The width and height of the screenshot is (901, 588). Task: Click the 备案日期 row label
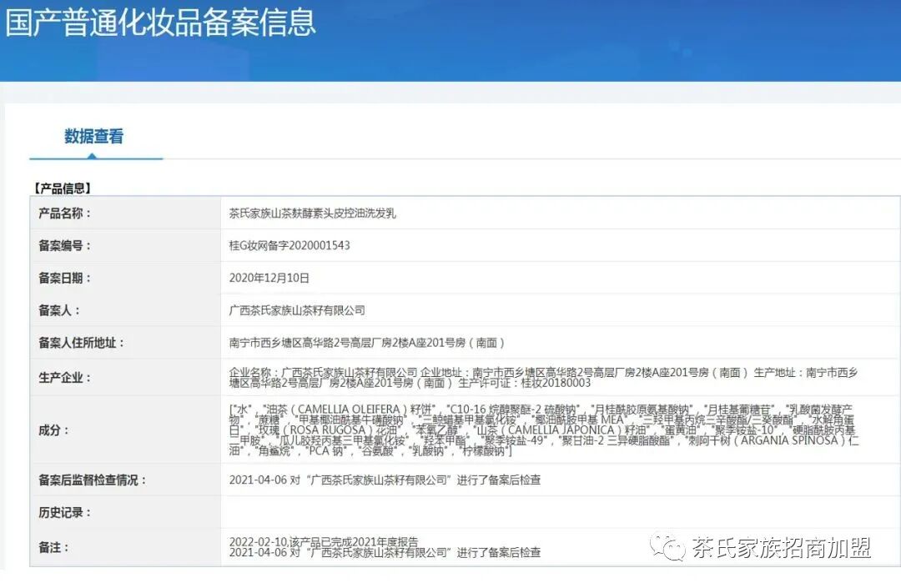pyautogui.click(x=64, y=279)
